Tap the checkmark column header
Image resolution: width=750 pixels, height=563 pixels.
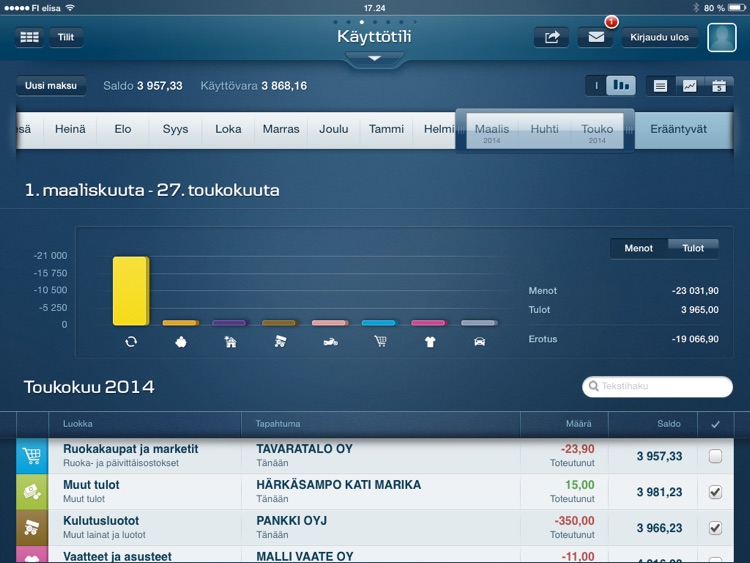coord(715,424)
